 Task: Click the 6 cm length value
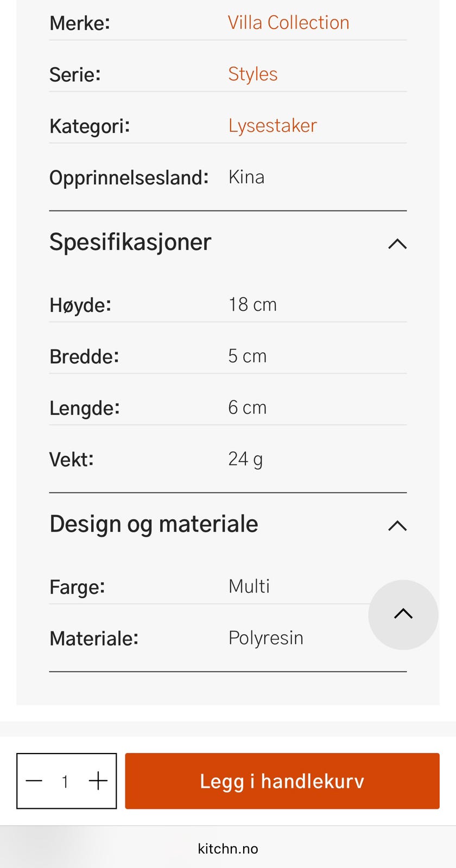(x=247, y=407)
